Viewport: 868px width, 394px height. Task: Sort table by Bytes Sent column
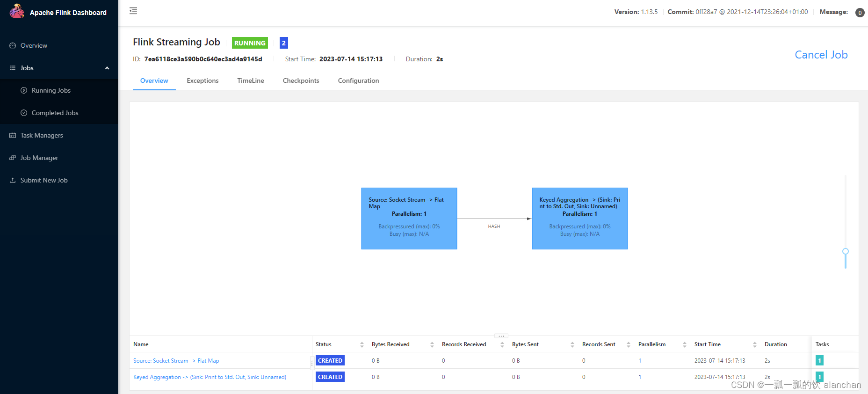point(572,344)
